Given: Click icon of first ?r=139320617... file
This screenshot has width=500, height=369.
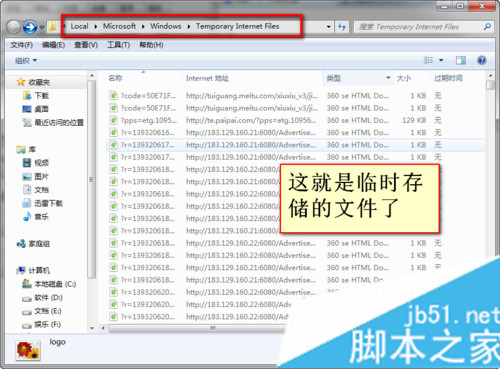Looking at the screenshot, I should (113, 145).
